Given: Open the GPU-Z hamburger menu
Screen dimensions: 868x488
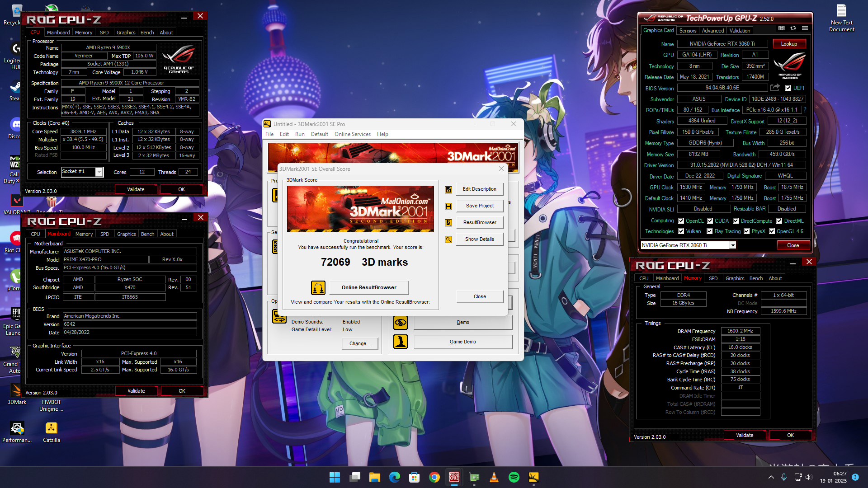Looking at the screenshot, I should (805, 28).
